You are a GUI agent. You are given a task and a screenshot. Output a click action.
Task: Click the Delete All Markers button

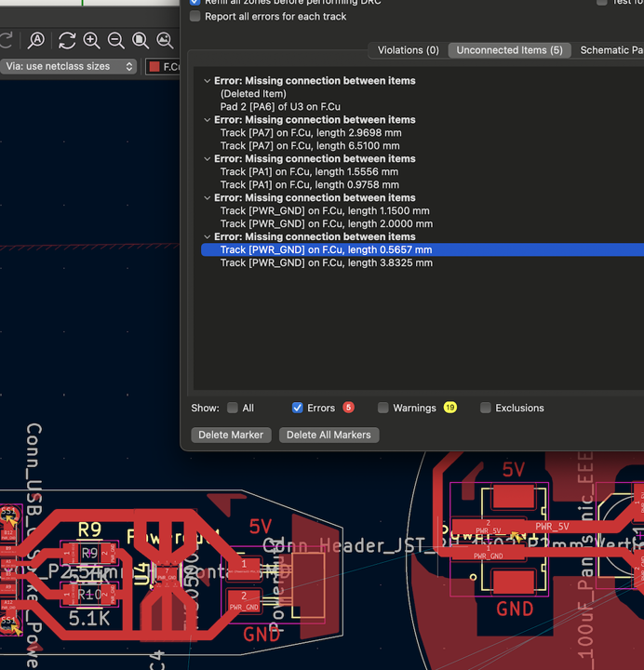click(329, 435)
